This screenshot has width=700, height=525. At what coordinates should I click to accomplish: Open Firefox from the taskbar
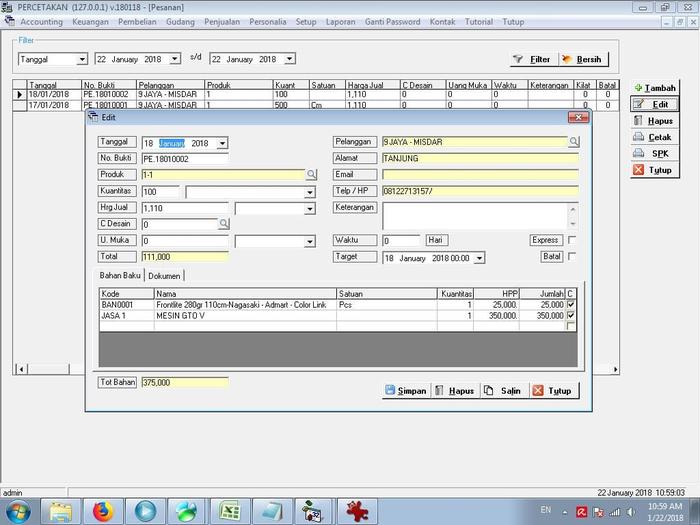point(103,511)
